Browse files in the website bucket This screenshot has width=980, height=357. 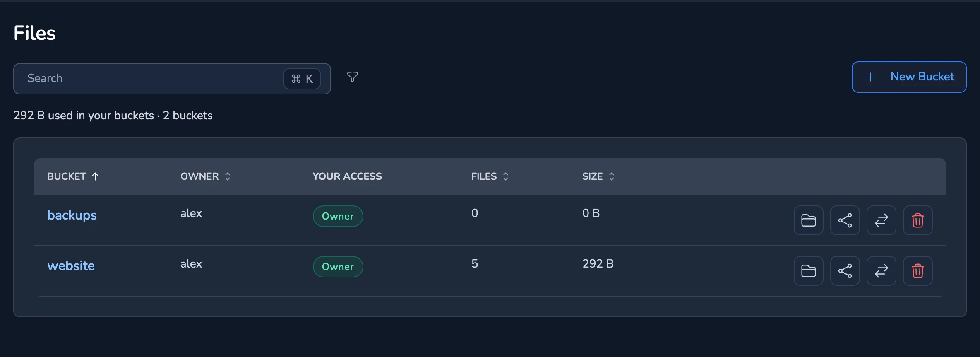pyautogui.click(x=808, y=271)
